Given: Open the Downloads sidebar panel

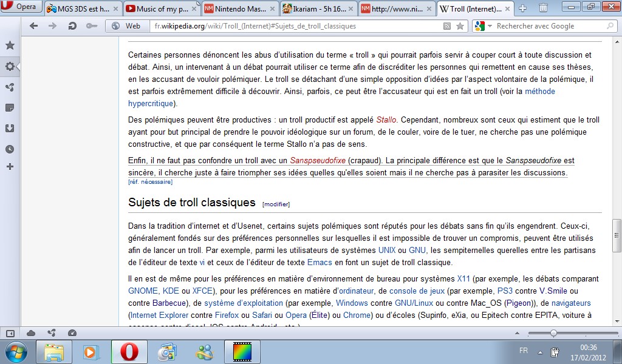Looking at the screenshot, I should 10,129.
